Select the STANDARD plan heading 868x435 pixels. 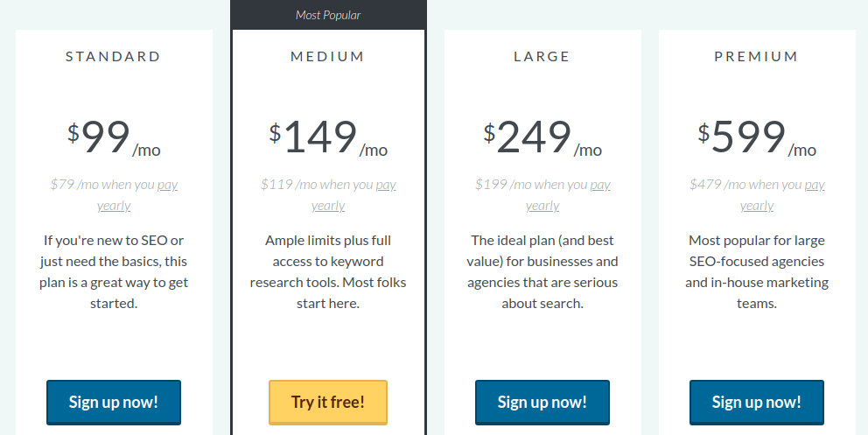[114, 56]
